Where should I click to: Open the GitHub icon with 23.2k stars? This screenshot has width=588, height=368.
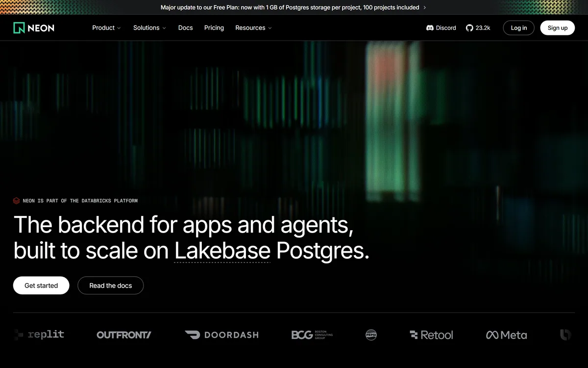pyautogui.click(x=469, y=28)
